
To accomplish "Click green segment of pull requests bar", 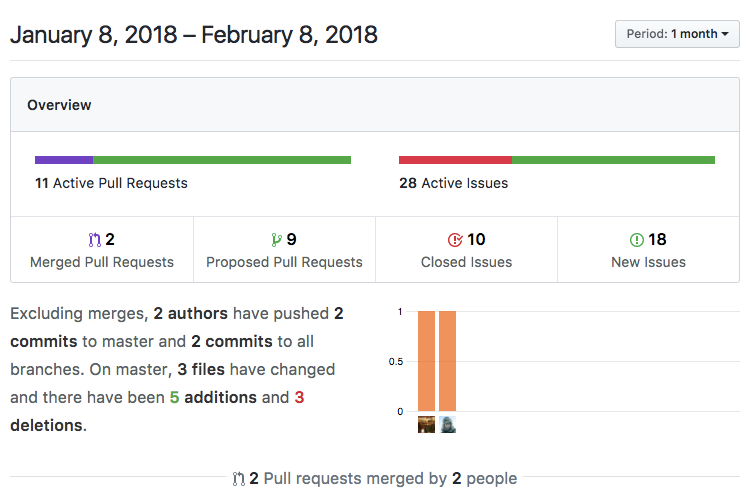I will [x=222, y=160].
